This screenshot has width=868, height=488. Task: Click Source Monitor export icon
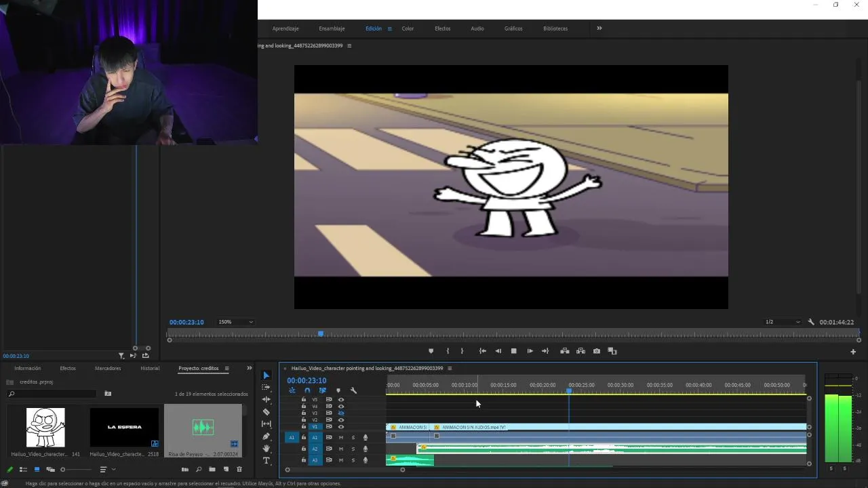click(x=145, y=356)
